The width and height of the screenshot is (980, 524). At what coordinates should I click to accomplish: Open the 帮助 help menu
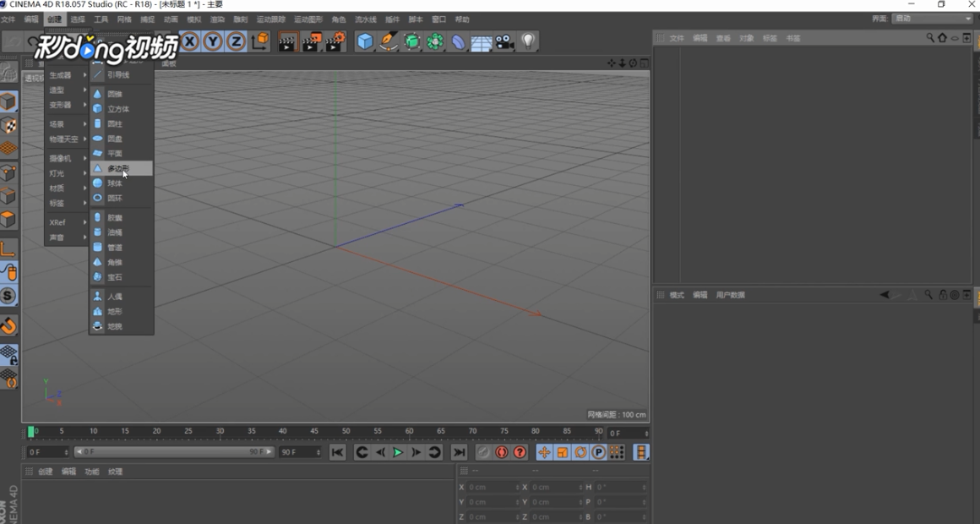[x=462, y=19]
